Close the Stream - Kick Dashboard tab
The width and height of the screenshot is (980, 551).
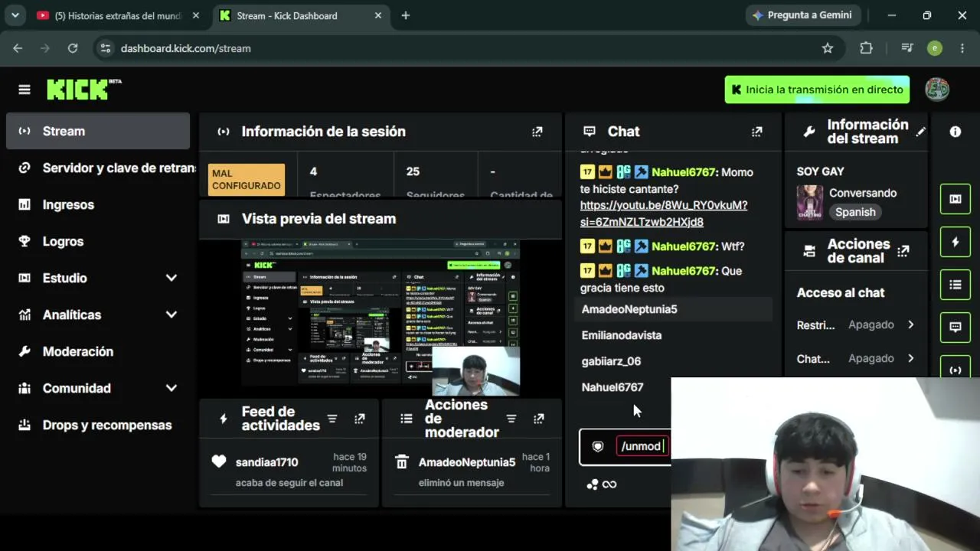[x=378, y=15]
